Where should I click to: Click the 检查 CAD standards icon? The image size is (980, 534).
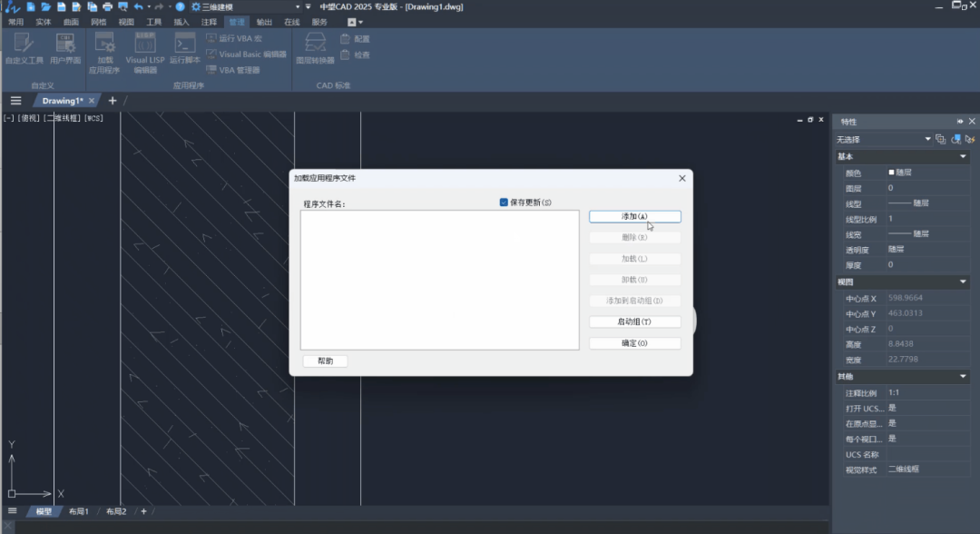pos(355,55)
